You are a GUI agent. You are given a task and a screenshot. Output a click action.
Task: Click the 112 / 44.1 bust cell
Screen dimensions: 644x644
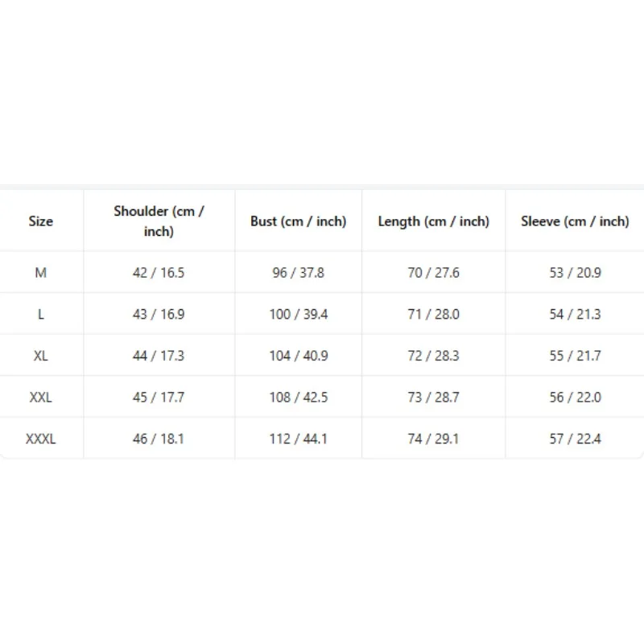(299, 439)
